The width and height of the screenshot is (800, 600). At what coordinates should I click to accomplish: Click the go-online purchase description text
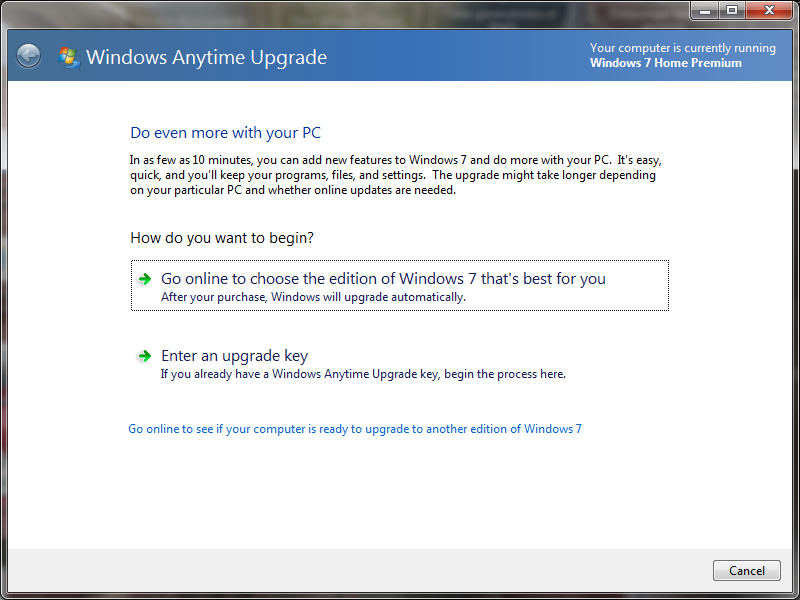click(x=311, y=296)
